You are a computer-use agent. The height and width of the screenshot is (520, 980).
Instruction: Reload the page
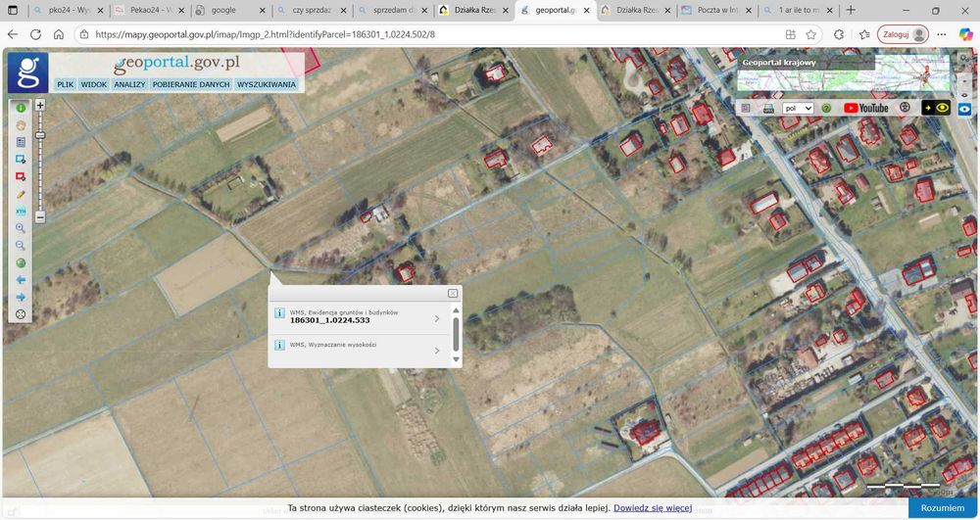[x=35, y=34]
